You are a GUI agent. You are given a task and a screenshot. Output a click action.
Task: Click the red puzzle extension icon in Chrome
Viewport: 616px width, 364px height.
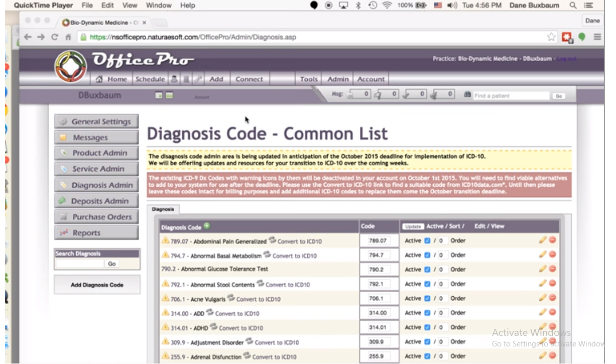pos(567,37)
